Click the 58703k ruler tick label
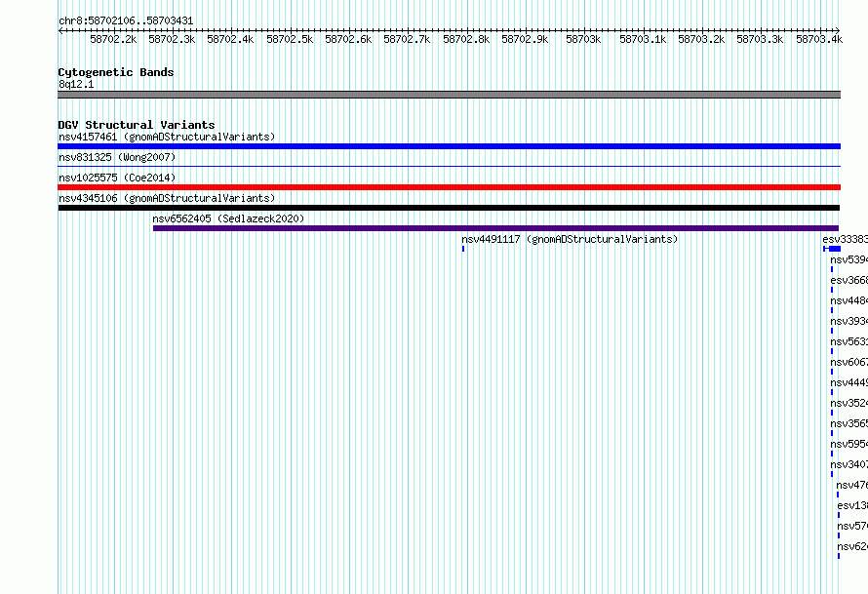The height and width of the screenshot is (594, 868). click(x=583, y=39)
